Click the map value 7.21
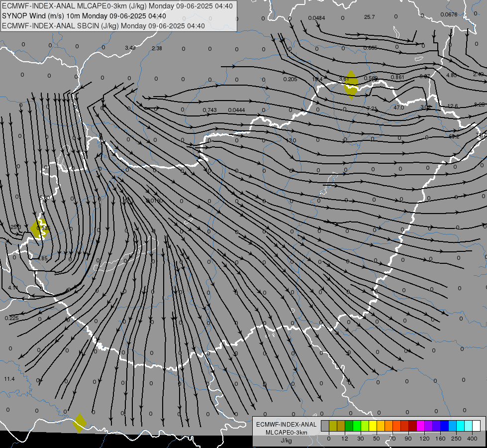This screenshot has height=448, width=487. coord(372,109)
